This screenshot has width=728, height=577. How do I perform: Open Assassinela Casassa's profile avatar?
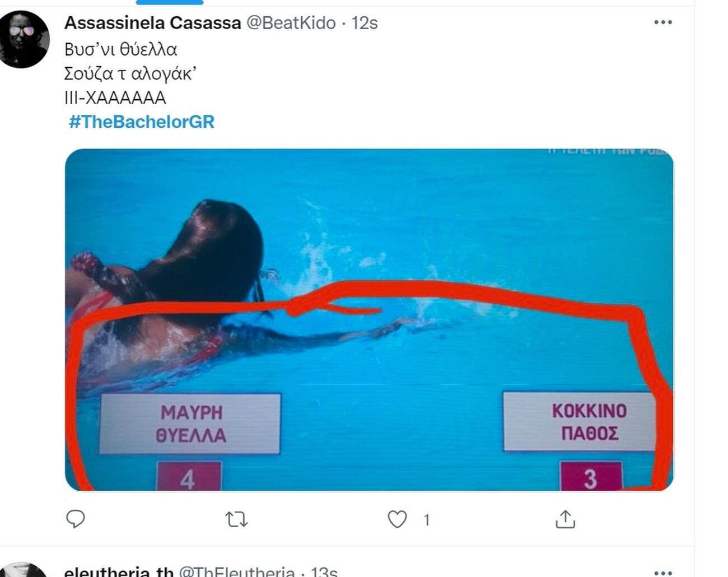24,39
